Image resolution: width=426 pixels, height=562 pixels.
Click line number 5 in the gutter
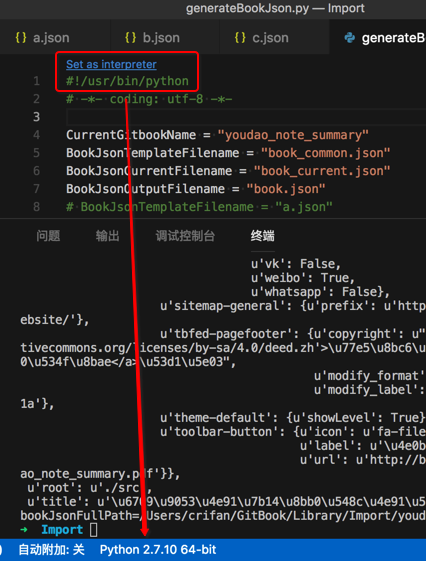click(x=37, y=153)
